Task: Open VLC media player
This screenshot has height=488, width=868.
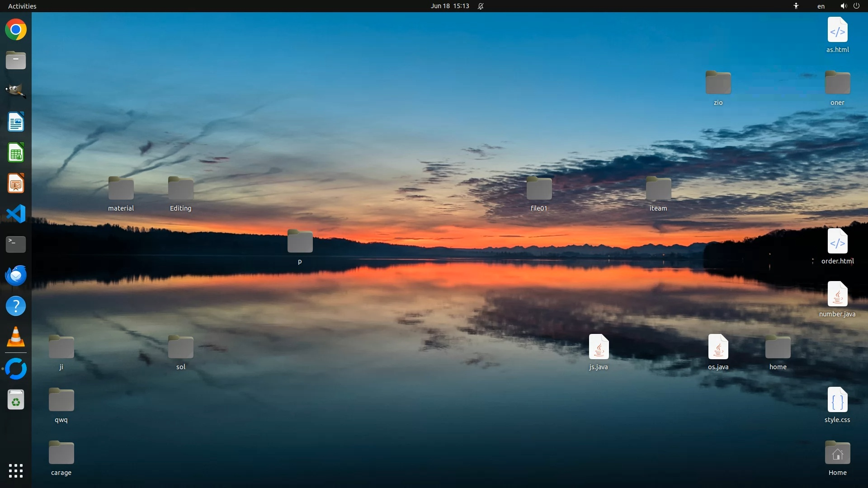Action: tap(16, 337)
